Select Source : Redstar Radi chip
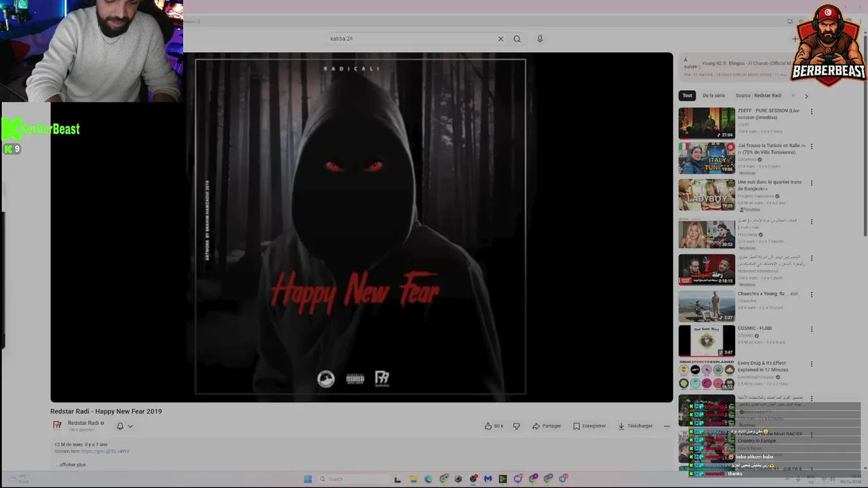 point(758,96)
